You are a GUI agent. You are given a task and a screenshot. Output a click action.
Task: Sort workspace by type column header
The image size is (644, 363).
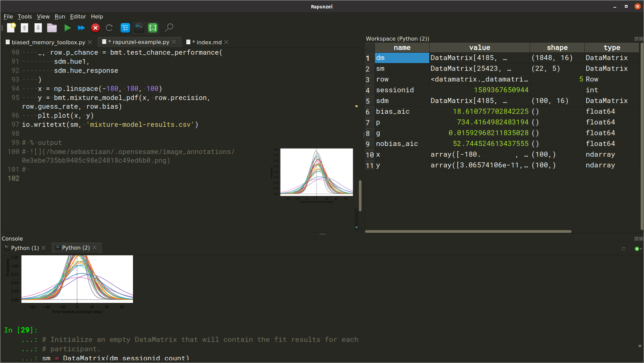coord(612,48)
